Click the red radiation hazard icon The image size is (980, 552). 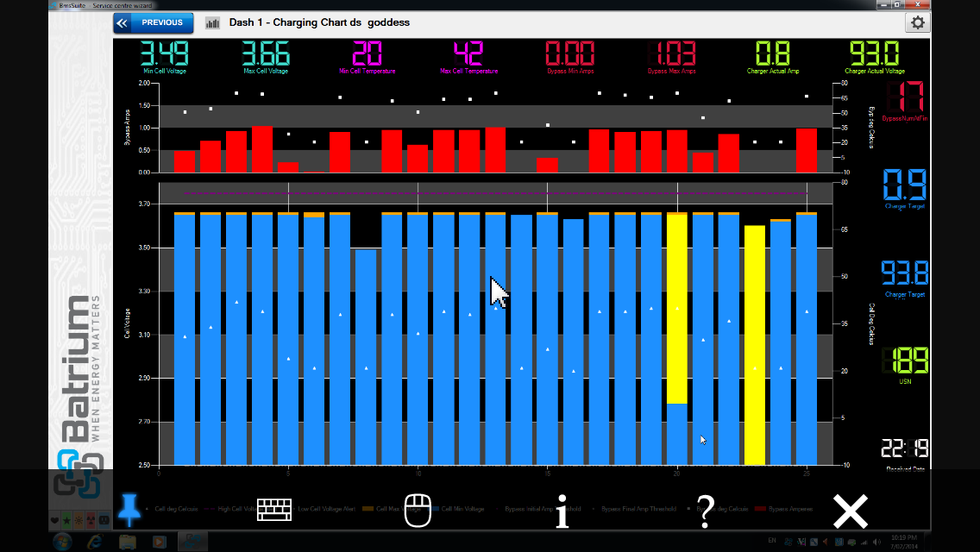91,520
